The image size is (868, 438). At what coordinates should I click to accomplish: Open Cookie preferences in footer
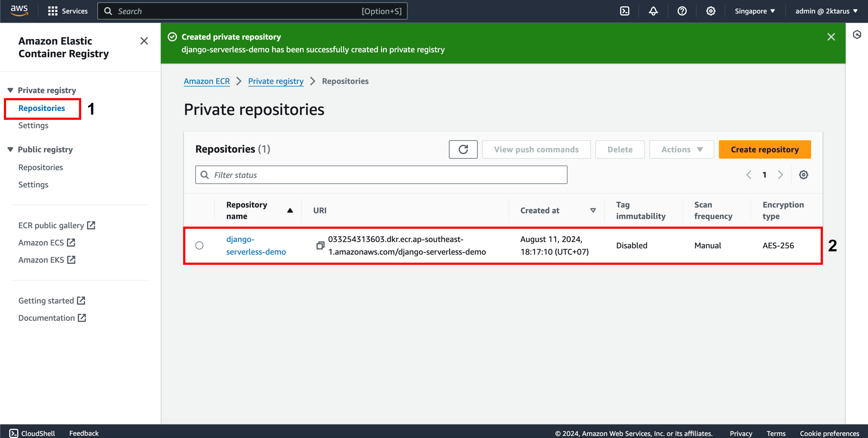tap(829, 433)
